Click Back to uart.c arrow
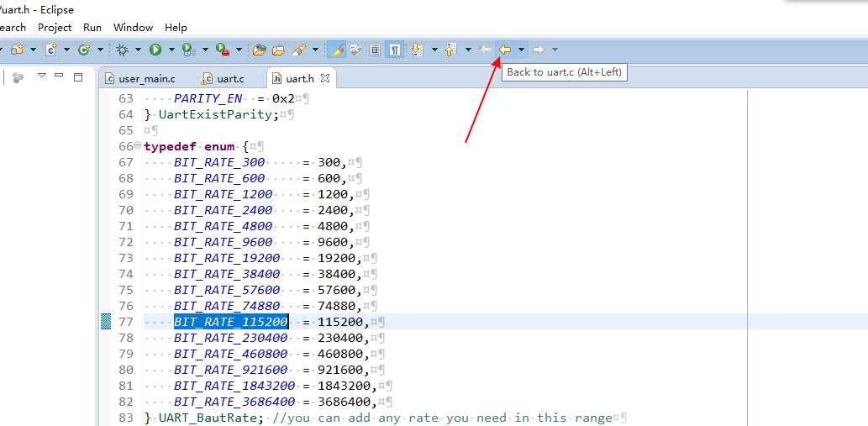The image size is (868, 426). click(504, 50)
